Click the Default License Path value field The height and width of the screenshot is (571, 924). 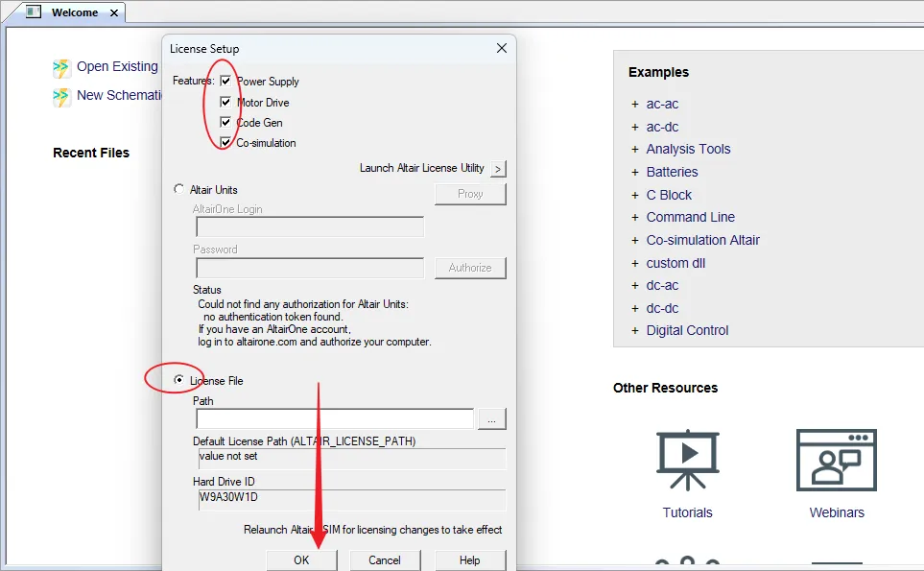coord(352,459)
